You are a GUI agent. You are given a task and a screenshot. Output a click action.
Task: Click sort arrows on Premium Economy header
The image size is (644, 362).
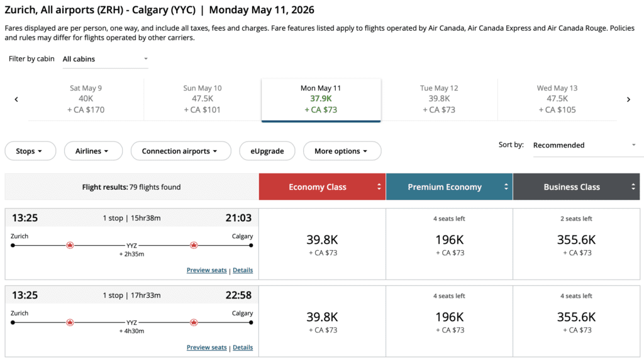[506, 187]
